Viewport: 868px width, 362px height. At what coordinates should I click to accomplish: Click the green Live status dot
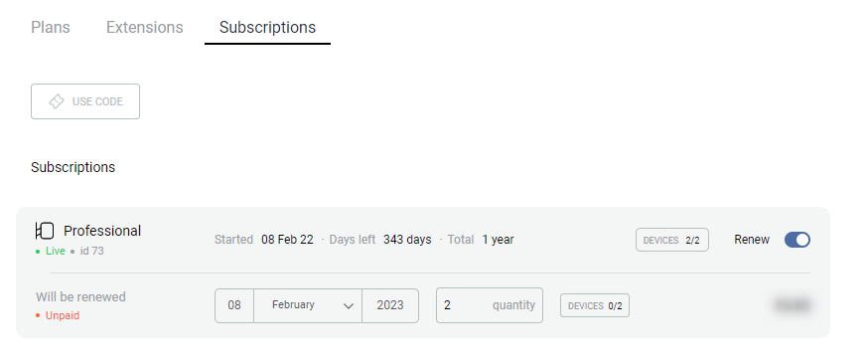pyautogui.click(x=38, y=252)
